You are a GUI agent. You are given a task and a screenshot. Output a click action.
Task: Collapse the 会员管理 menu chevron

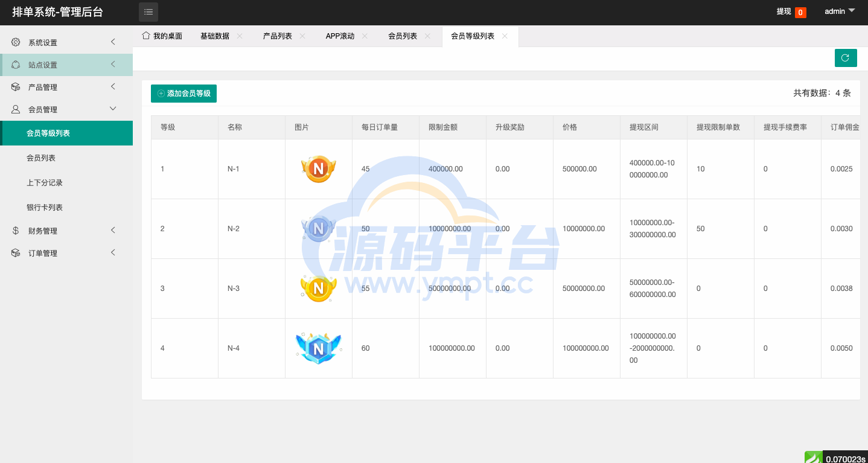point(113,109)
